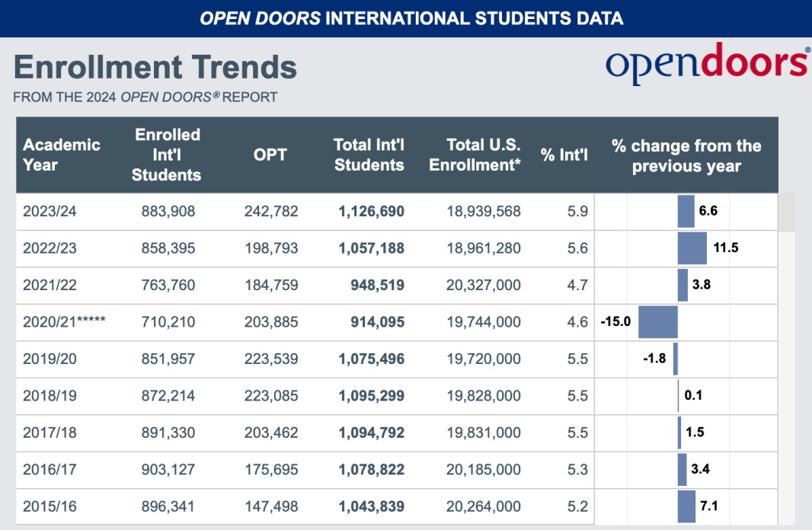Click the 'OPEN DOORS INTERNATIONAL STUDENTS DATA' banner title
This screenshot has width=812, height=530.
pyautogui.click(x=411, y=18)
